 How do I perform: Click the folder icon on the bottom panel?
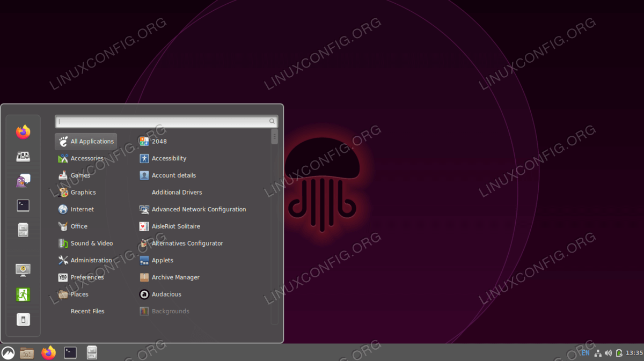pyautogui.click(x=27, y=352)
